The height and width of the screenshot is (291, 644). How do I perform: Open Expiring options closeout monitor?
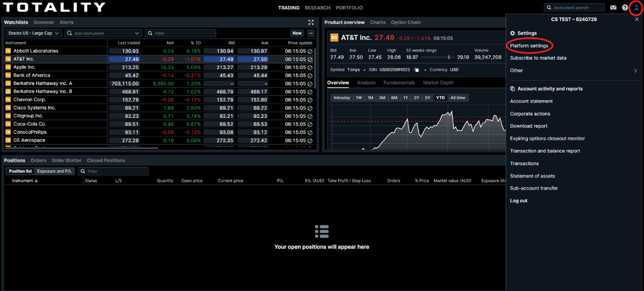(547, 139)
